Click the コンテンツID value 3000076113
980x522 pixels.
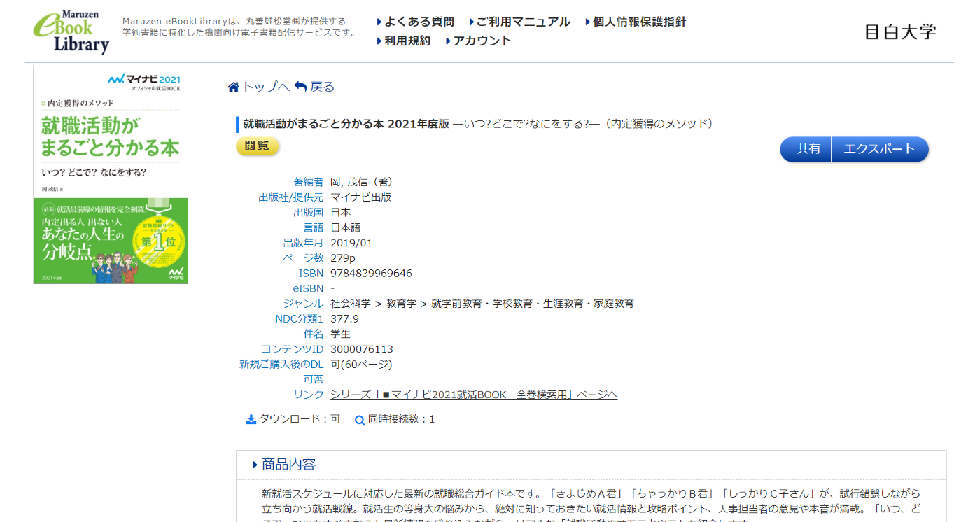362,349
